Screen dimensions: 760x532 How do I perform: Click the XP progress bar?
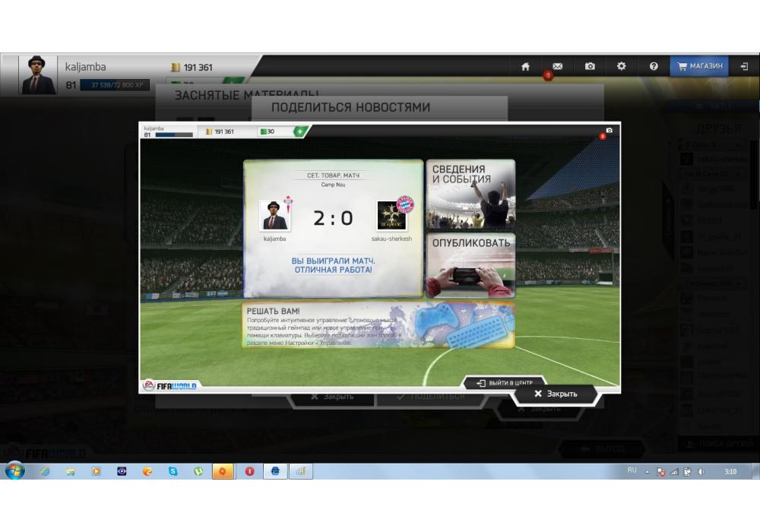[115, 85]
